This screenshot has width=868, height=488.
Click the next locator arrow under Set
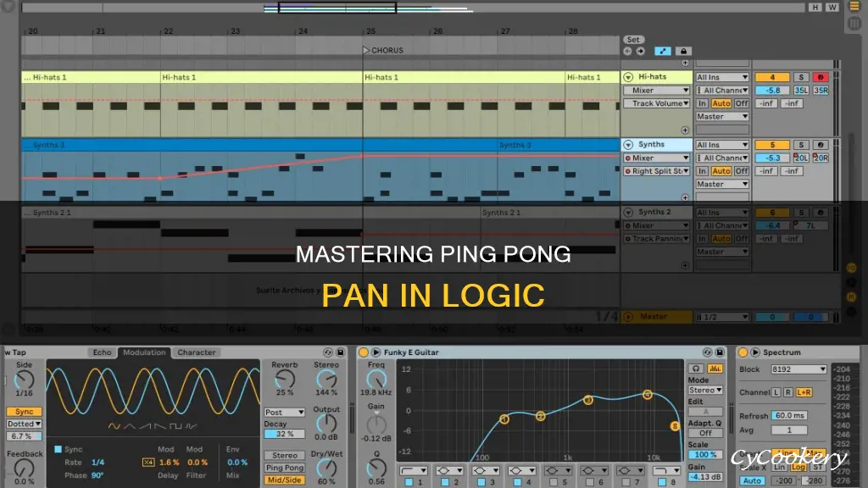641,51
